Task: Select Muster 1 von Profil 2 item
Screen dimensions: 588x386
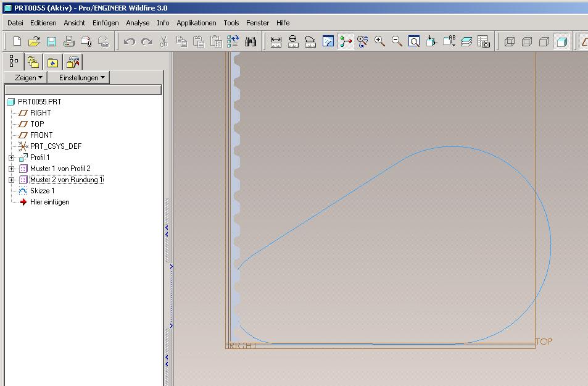Action: click(60, 169)
